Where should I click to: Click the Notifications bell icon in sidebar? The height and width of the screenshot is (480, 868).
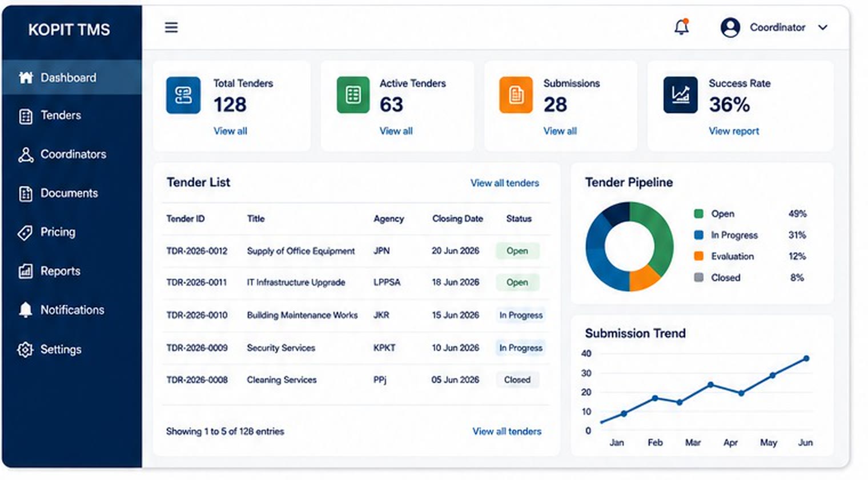coord(25,310)
